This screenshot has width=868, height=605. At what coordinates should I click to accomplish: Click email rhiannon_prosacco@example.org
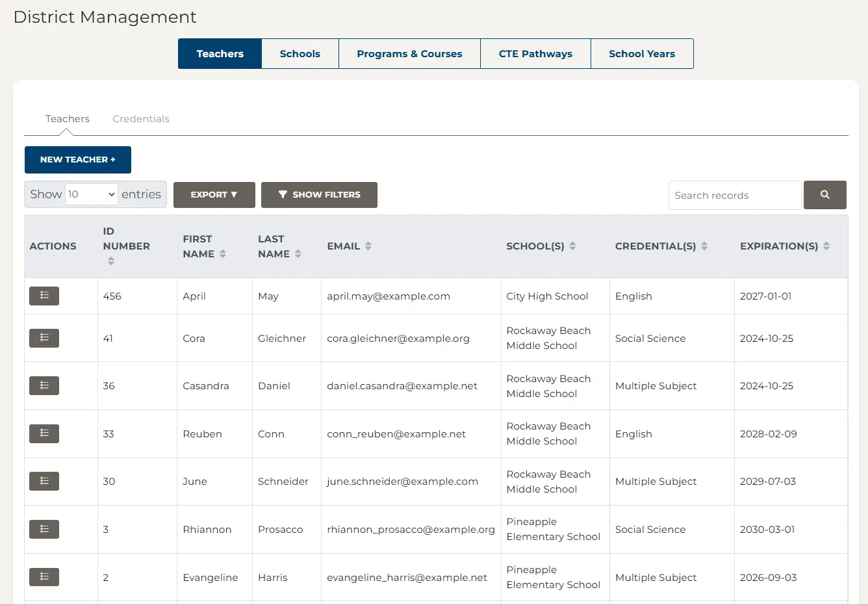pyautogui.click(x=411, y=530)
